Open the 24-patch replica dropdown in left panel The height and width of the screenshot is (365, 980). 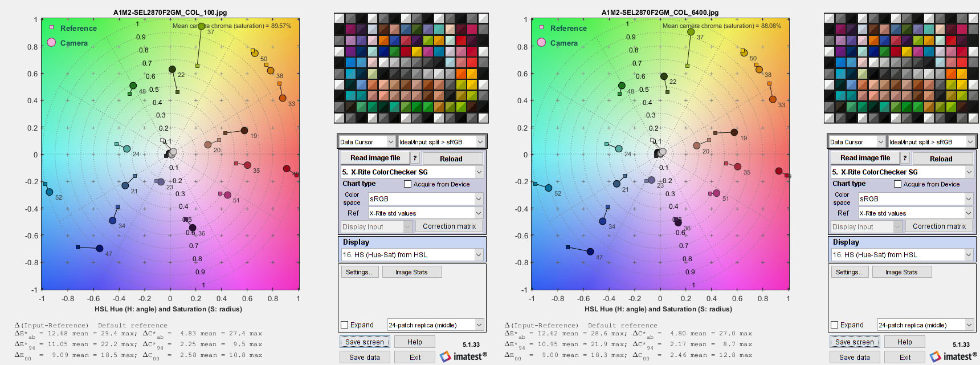coord(436,325)
